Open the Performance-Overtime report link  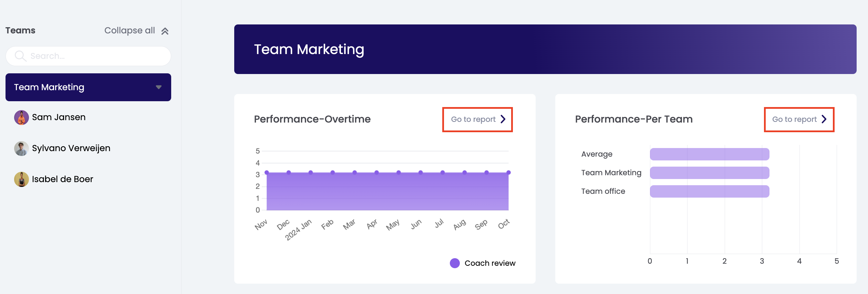[x=473, y=119]
